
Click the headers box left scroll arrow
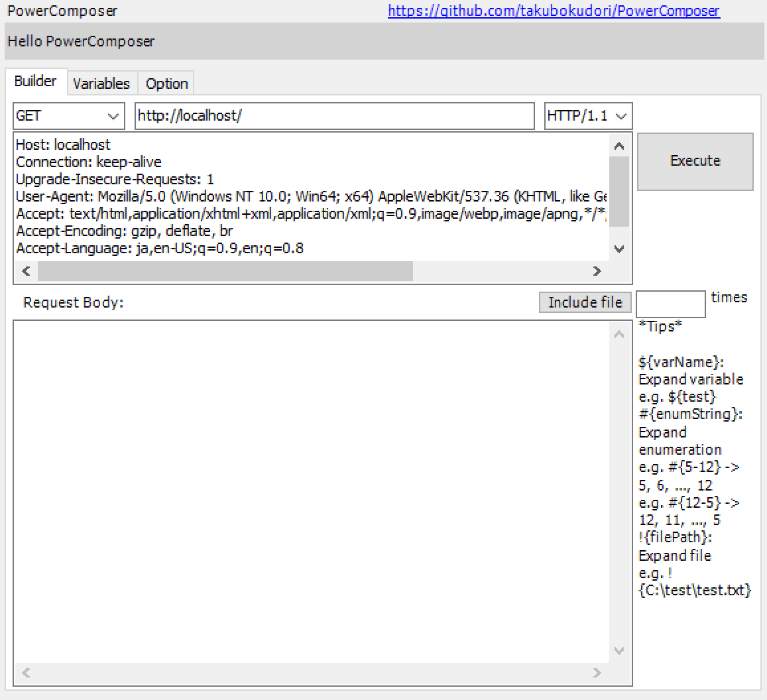coord(27,271)
